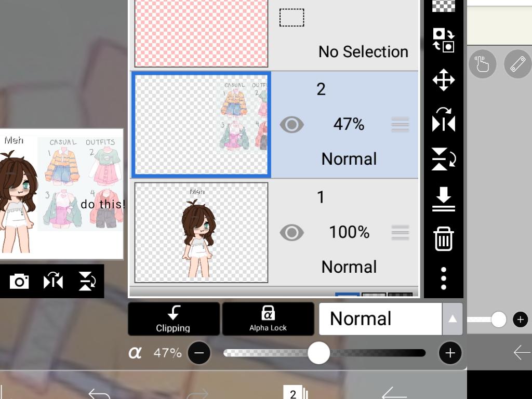Delete the current layer with trash icon

444,240
